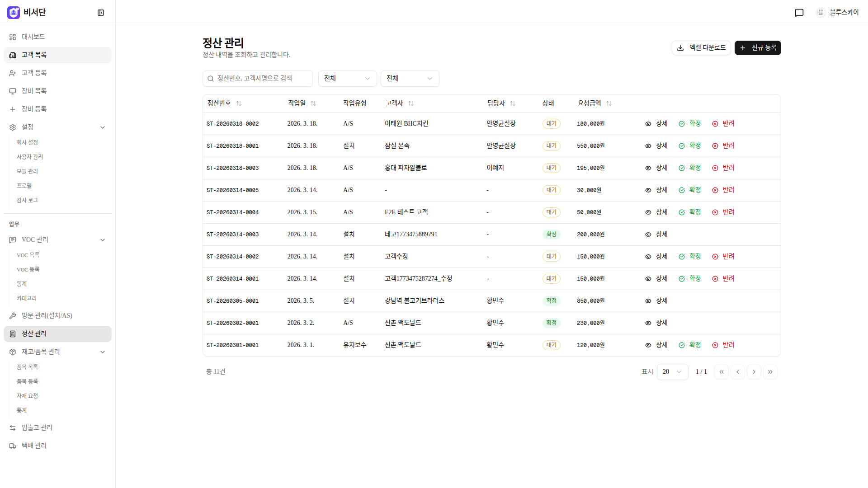
Task: View 상세 for ST-20260314-0005
Action: [x=656, y=190]
